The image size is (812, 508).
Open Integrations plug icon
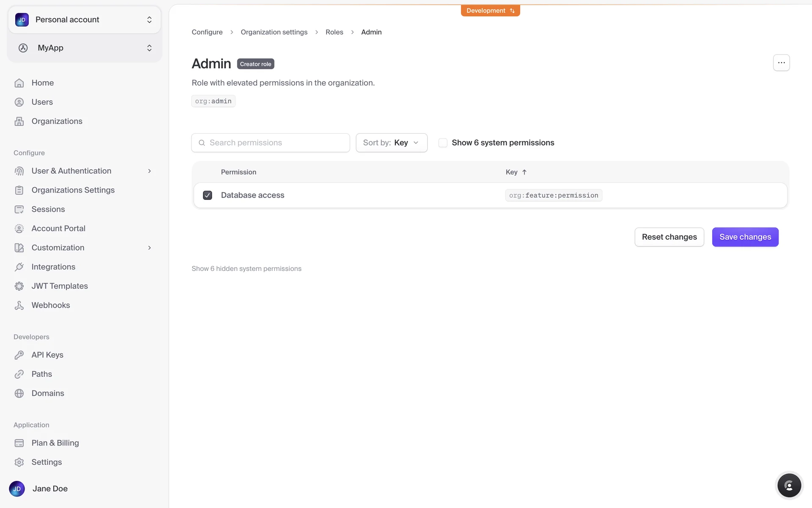point(19,267)
